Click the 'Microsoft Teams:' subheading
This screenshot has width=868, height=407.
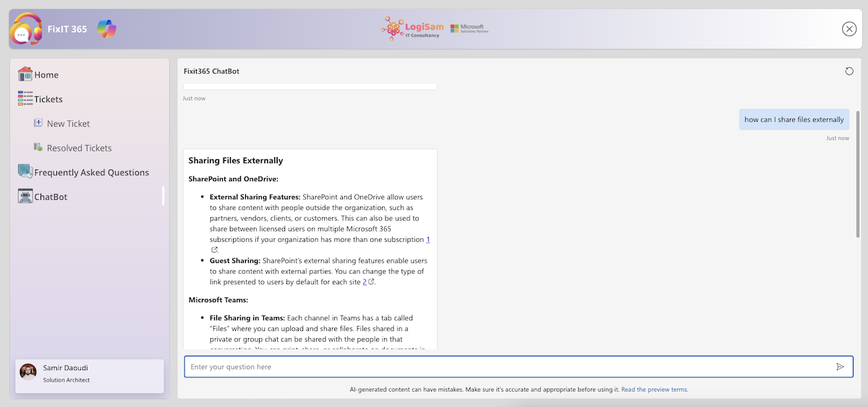[x=218, y=299]
